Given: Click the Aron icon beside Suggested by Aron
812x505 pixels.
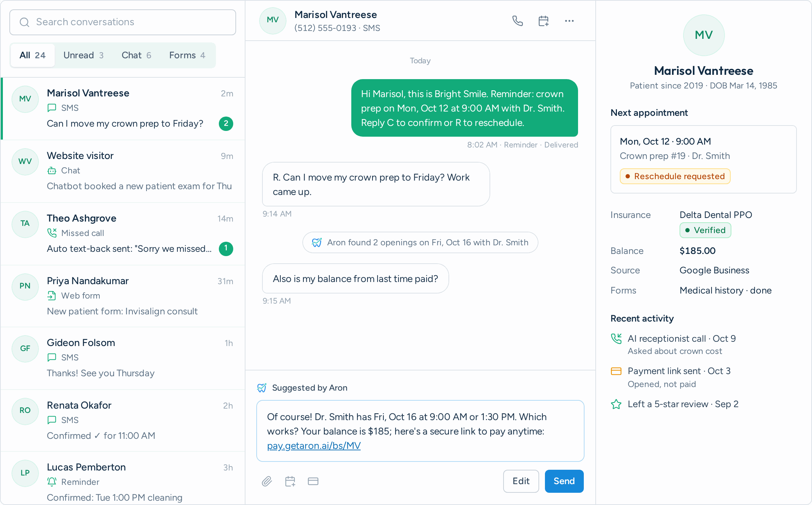Looking at the screenshot, I should [262, 388].
